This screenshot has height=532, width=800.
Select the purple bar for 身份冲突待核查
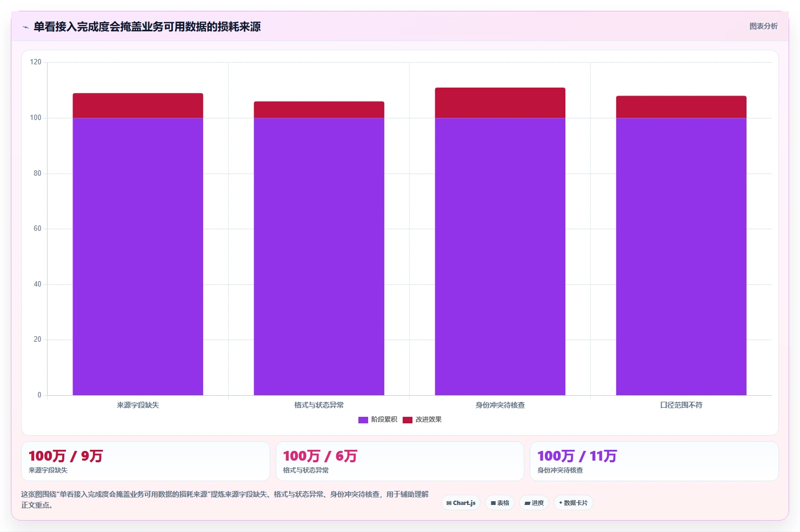click(x=500, y=256)
